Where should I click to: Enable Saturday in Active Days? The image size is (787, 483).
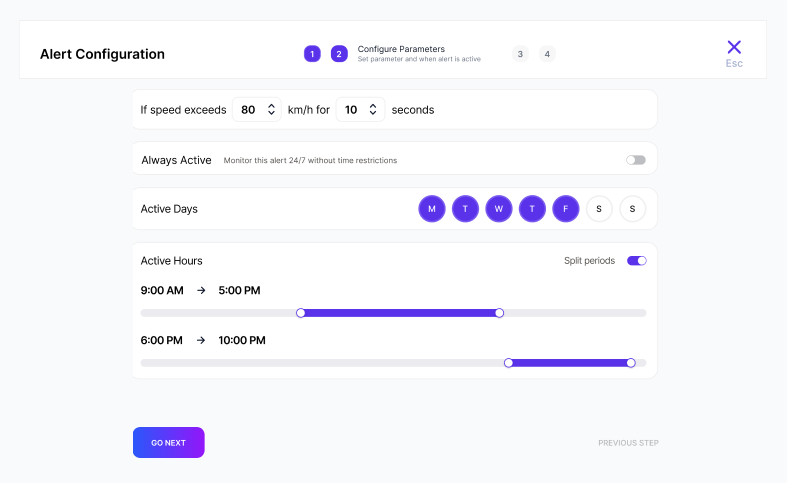(599, 209)
